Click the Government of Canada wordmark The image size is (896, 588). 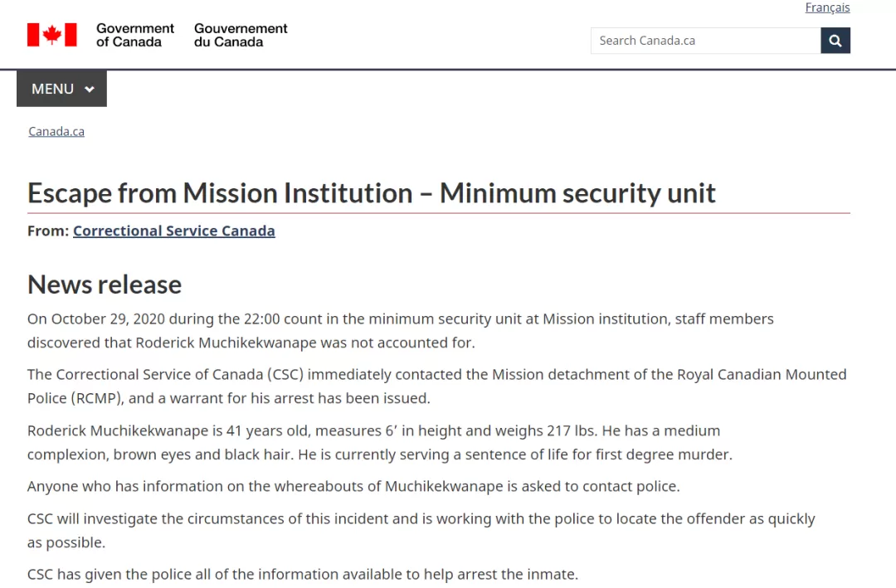tap(135, 35)
